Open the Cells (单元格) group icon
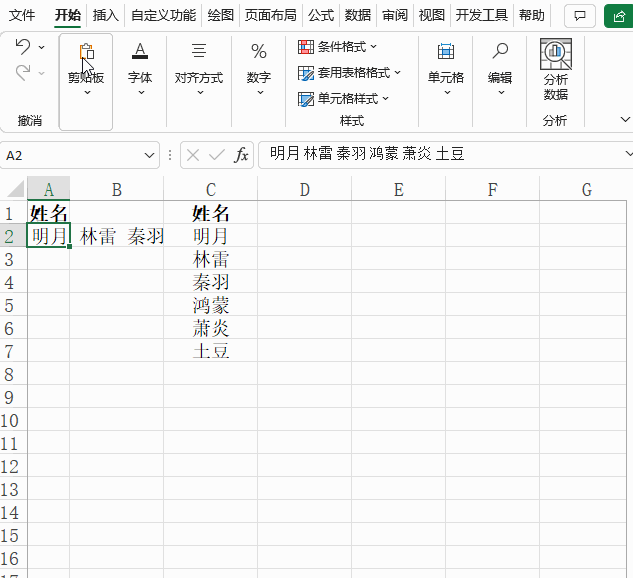 (x=446, y=51)
